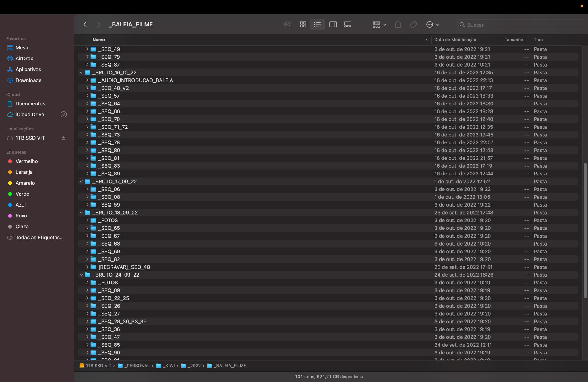Open the more actions ellipsis menu
The image size is (588, 382).
point(432,24)
